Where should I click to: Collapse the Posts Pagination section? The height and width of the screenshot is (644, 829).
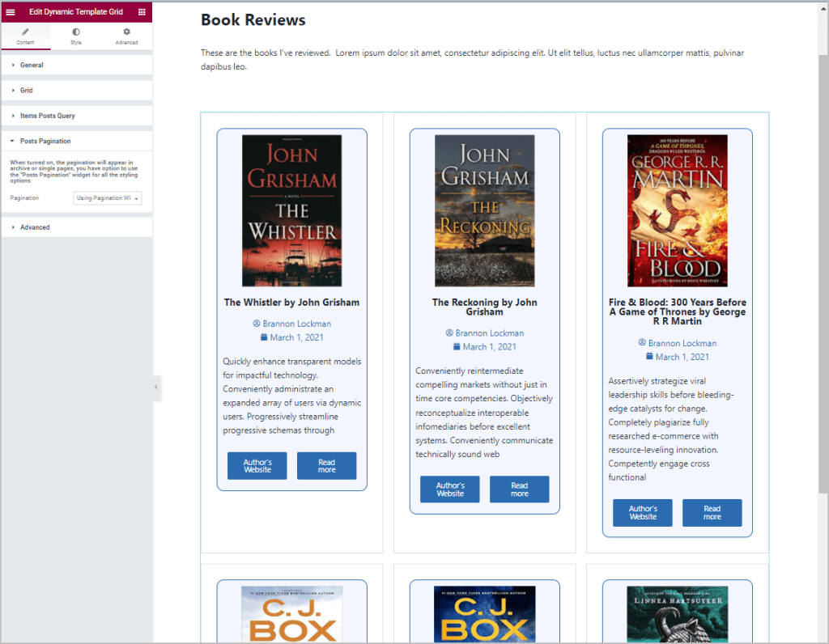(77, 141)
